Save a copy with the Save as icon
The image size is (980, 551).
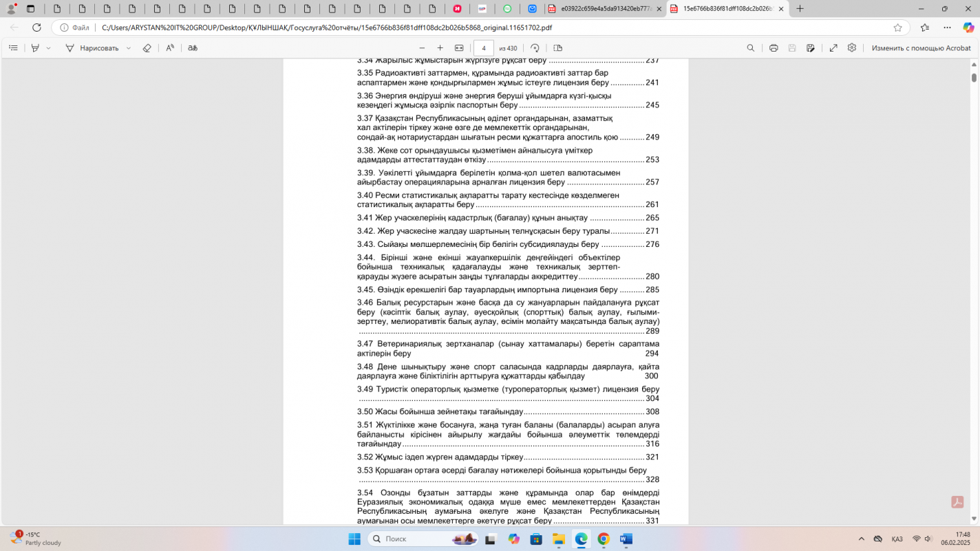pos(811,48)
